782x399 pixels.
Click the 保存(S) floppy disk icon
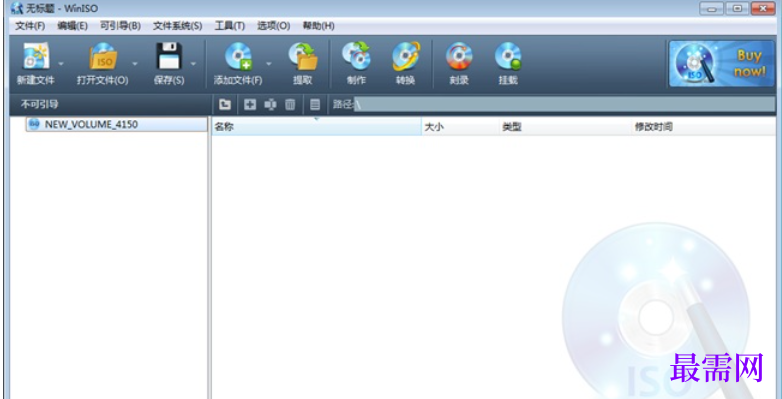(x=169, y=56)
